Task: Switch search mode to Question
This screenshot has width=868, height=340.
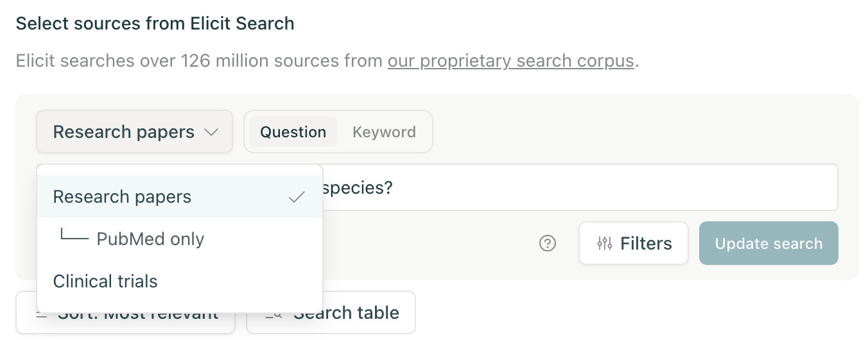Action: pos(293,132)
